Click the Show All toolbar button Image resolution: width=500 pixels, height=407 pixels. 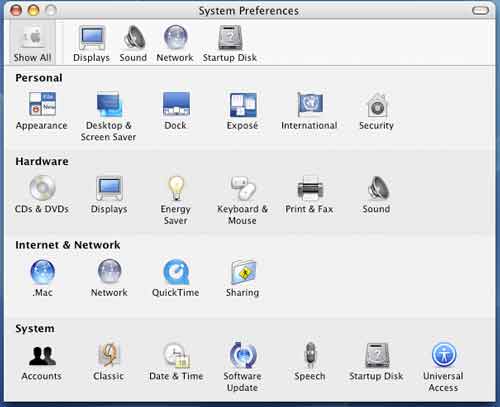point(32,43)
